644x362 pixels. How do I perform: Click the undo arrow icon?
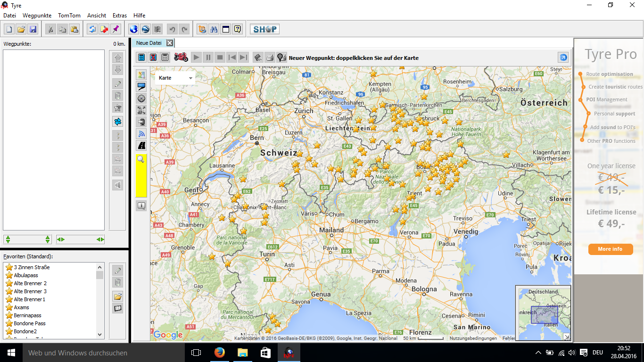pyautogui.click(x=173, y=29)
